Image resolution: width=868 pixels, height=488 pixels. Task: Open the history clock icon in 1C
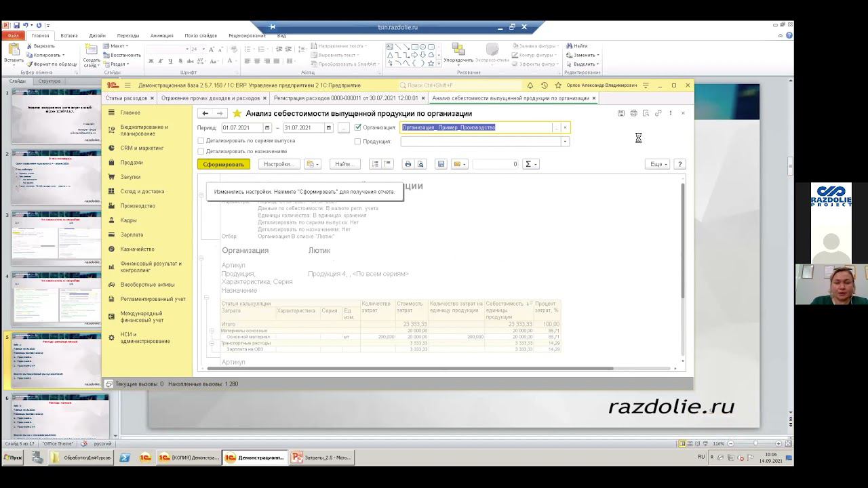pyautogui.click(x=544, y=85)
